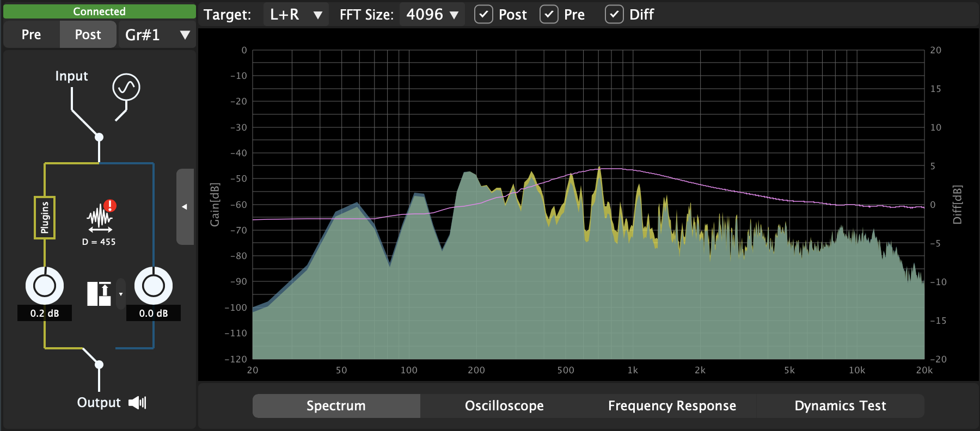
Task: Switch to the Oscilloscope tab
Action: point(504,406)
